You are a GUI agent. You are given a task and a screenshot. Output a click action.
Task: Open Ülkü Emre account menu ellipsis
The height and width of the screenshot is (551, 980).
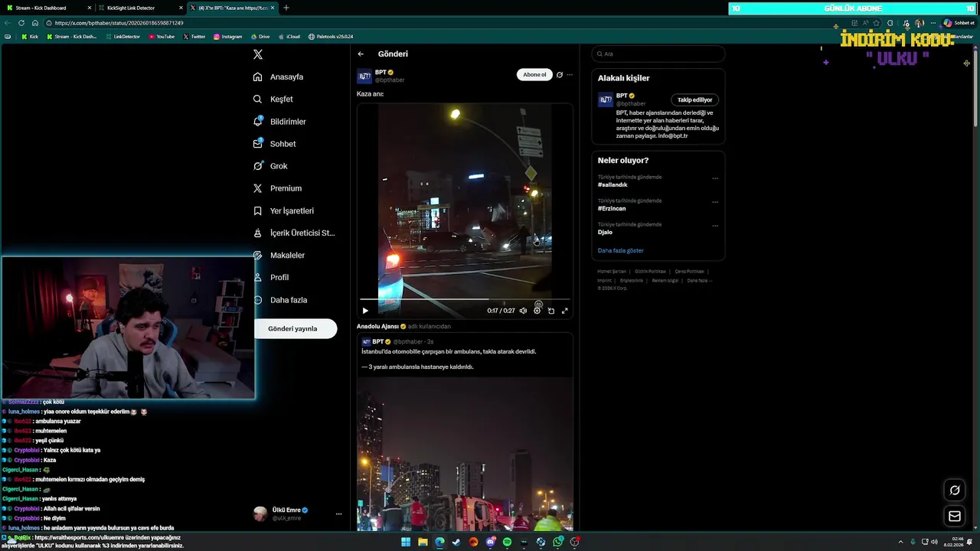coord(338,514)
